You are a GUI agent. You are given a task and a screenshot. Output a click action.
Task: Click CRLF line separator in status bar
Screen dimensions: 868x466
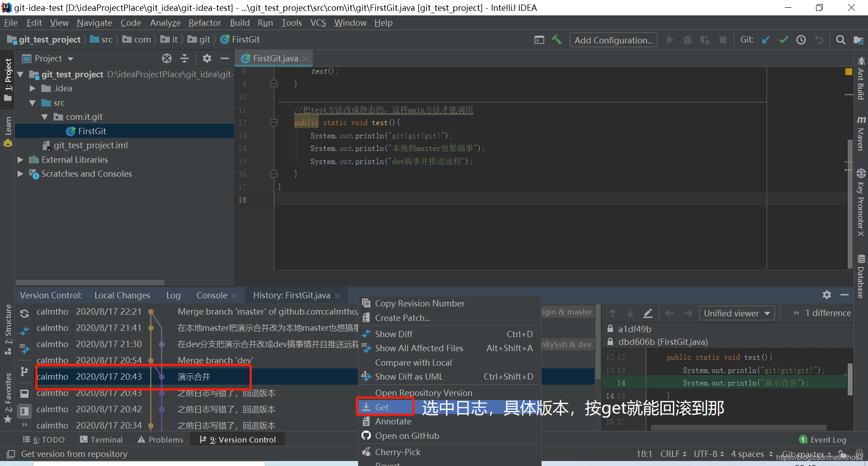click(673, 454)
